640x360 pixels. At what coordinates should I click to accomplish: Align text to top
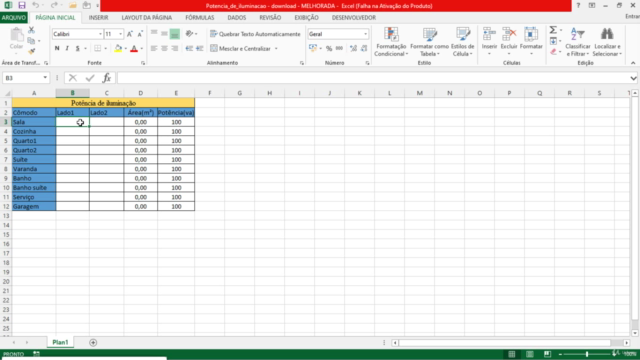(154, 34)
